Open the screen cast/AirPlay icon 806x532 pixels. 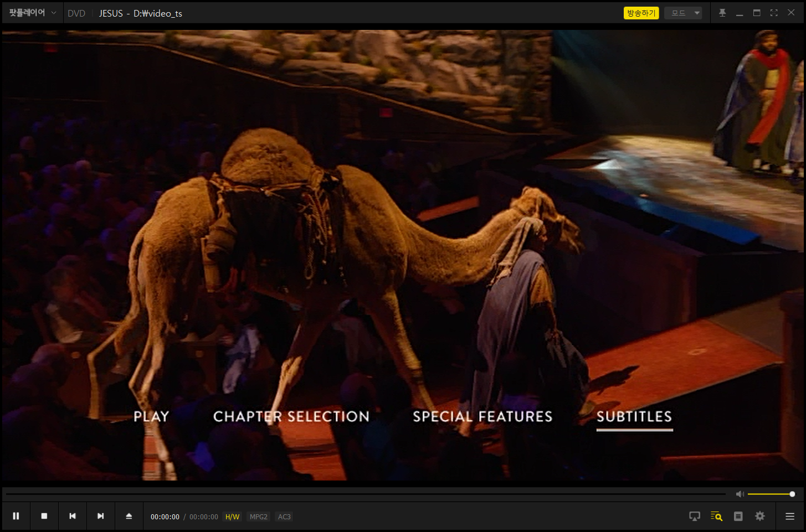click(x=695, y=516)
